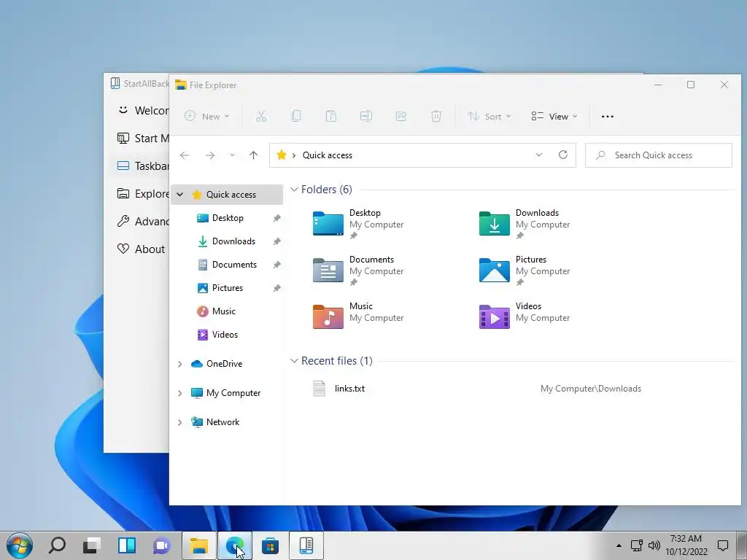747x560 pixels.
Task: Click the Delete trash icon
Action: coord(436,116)
